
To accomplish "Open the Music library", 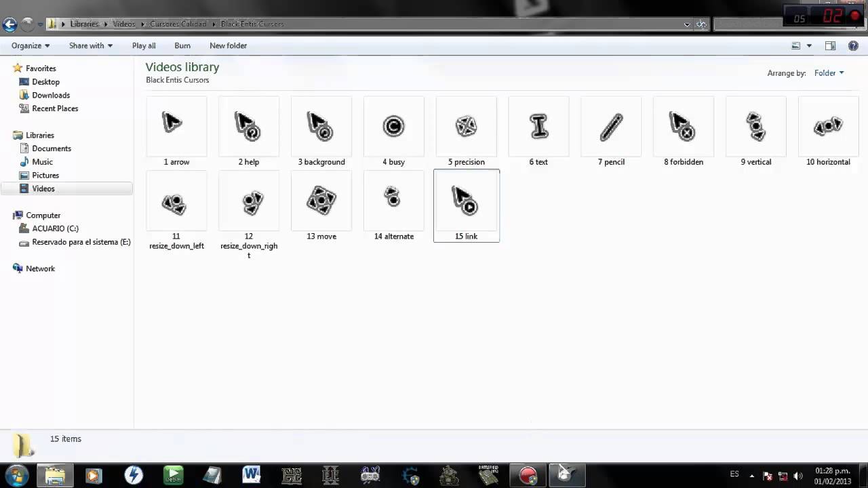I will tap(42, 162).
